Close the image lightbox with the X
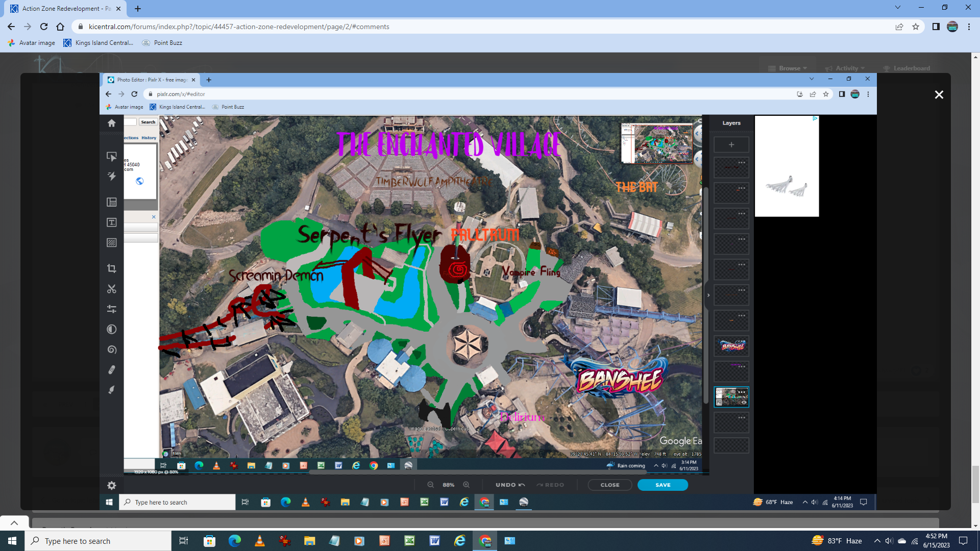980x551 pixels. click(x=939, y=95)
